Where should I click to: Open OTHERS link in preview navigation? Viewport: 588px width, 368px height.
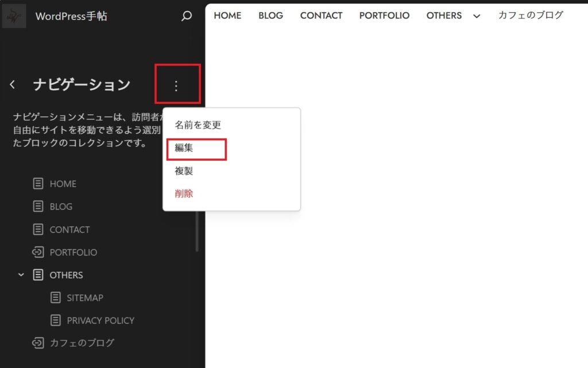pos(444,16)
